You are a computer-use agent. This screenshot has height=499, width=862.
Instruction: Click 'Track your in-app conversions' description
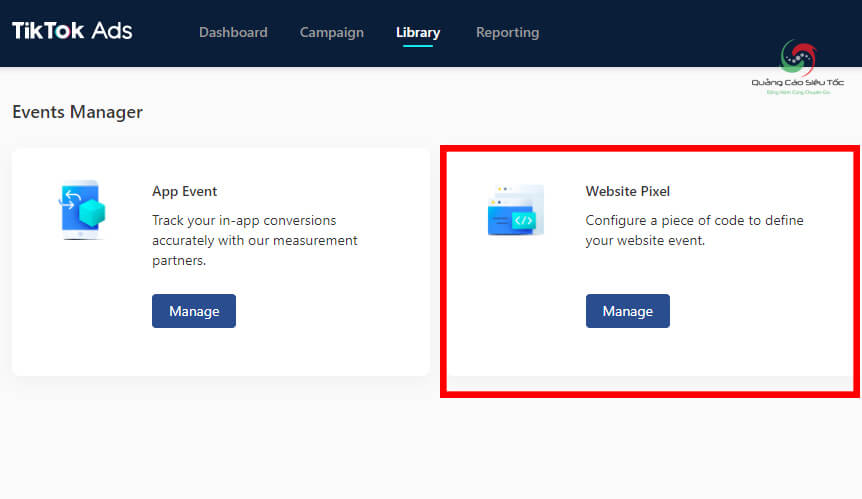255,240
